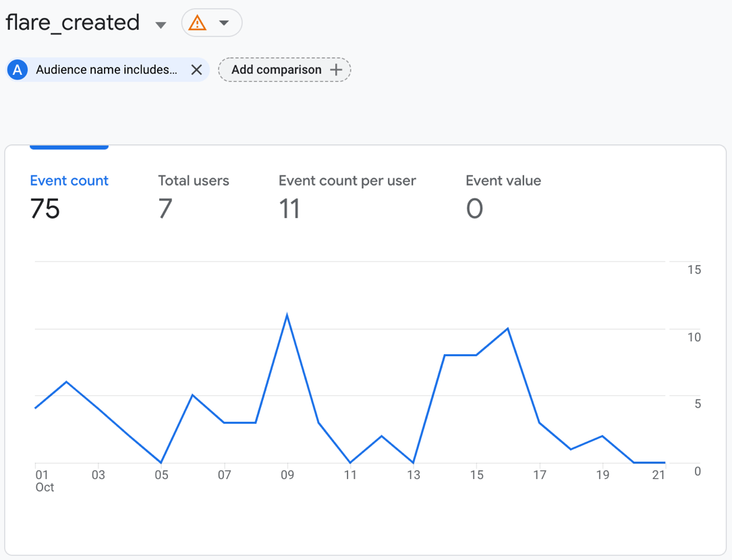Viewport: 732px width, 560px height.
Task: Click the plus icon in Add comparison
Action: point(336,69)
